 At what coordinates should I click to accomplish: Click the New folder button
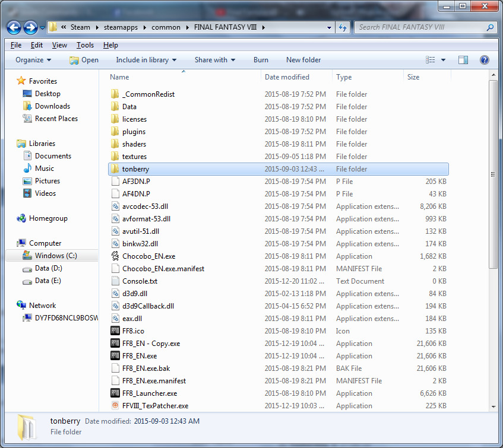pos(303,60)
